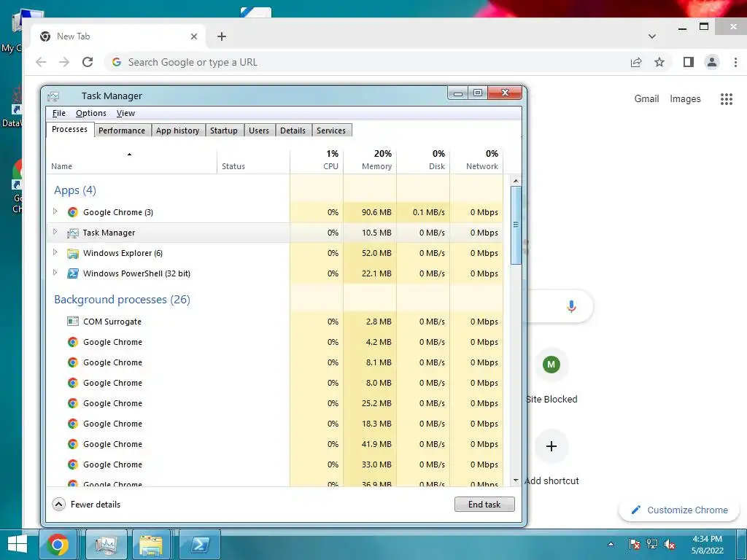The width and height of the screenshot is (747, 560).
Task: Bookmark this tab with the star icon
Action: [x=659, y=62]
